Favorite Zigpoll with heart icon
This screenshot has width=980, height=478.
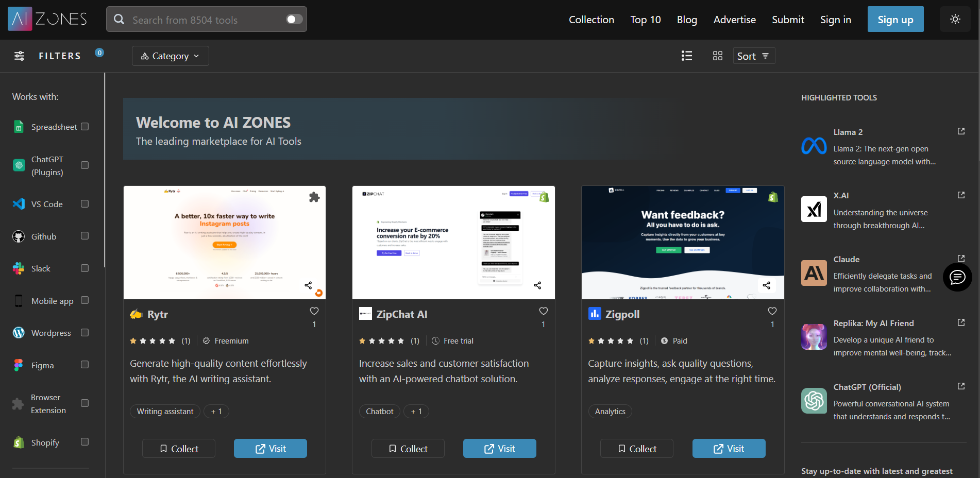[772, 311]
